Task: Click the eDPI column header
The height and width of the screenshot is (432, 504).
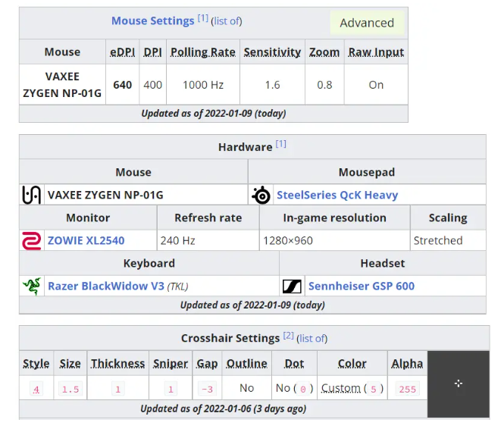Action: [x=122, y=52]
